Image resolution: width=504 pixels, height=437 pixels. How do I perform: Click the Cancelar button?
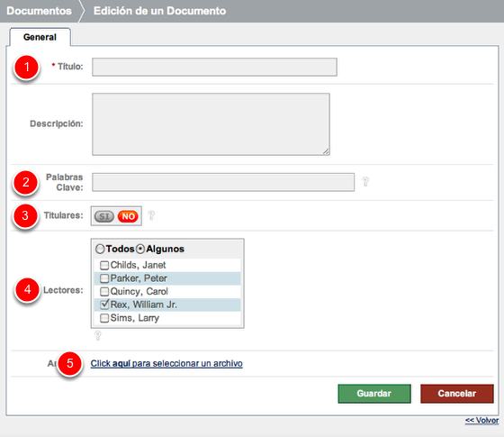[x=457, y=393]
